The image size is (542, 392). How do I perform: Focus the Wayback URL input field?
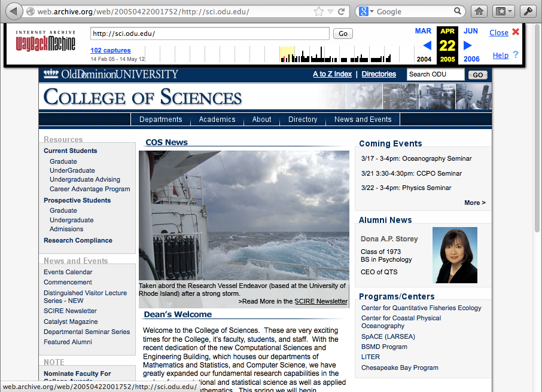210,33
